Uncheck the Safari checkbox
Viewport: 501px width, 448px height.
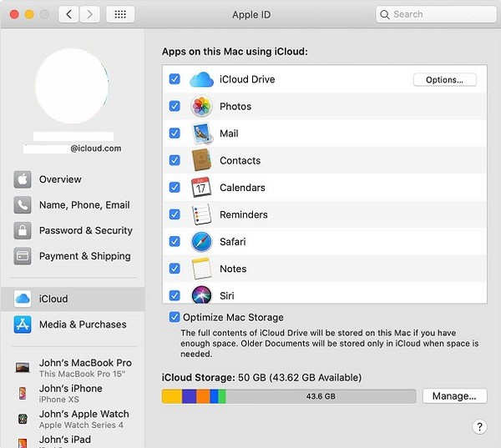(175, 242)
